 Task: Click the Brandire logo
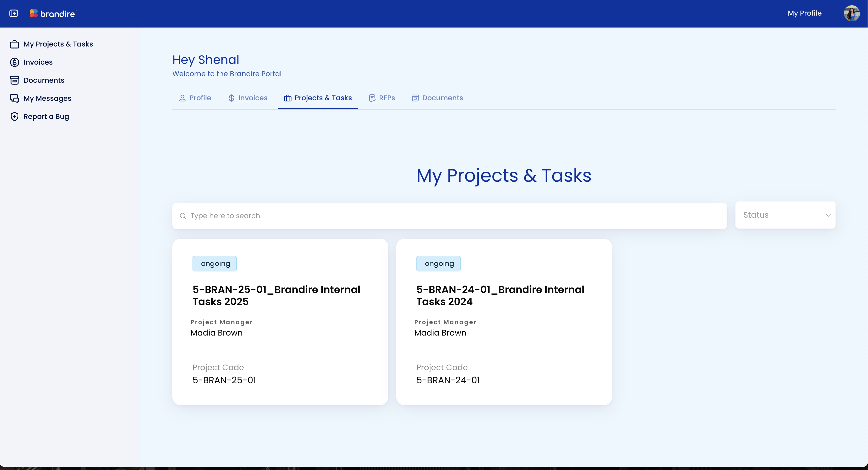pyautogui.click(x=53, y=14)
